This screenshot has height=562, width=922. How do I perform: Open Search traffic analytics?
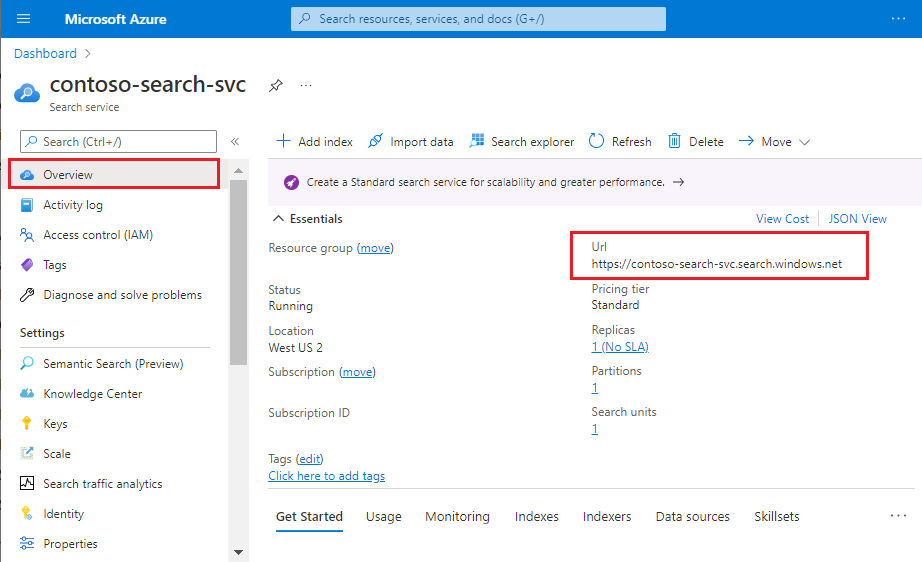[x=102, y=484]
